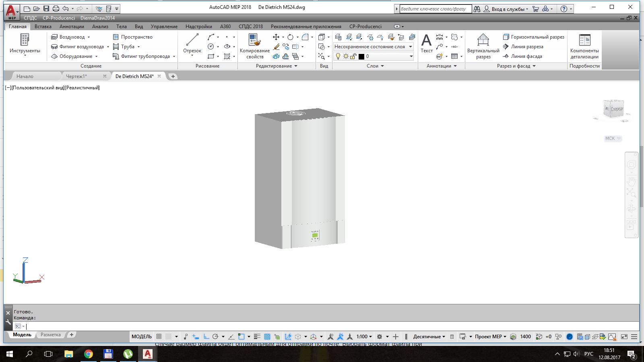The width and height of the screenshot is (644, 362).
Task: Click the black color swatch of layer 0
Action: (361, 56)
